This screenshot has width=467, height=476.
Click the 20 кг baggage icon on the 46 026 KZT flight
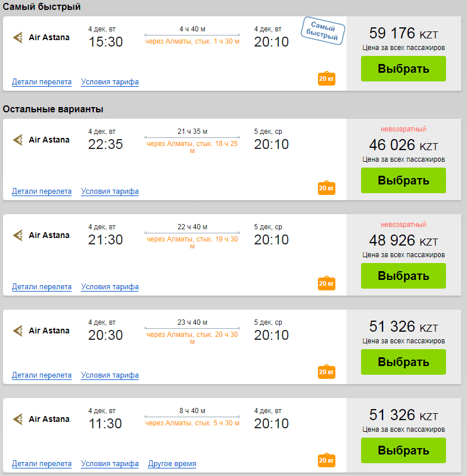click(327, 188)
